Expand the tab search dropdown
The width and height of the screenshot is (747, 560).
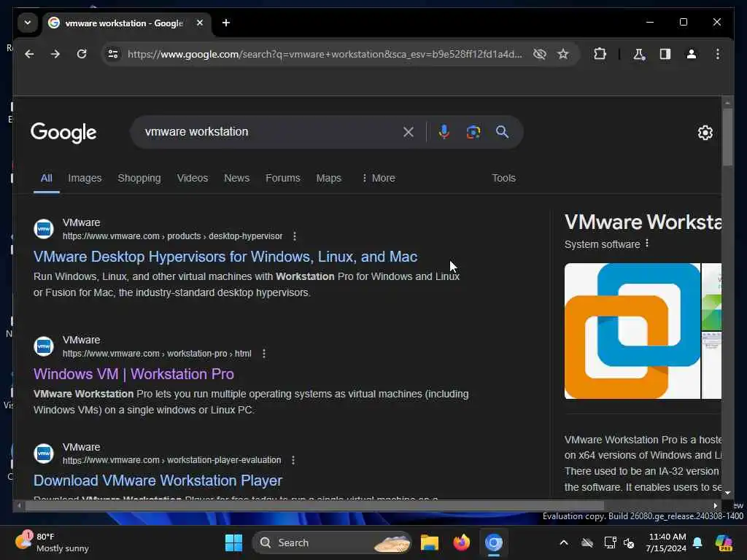coord(28,23)
